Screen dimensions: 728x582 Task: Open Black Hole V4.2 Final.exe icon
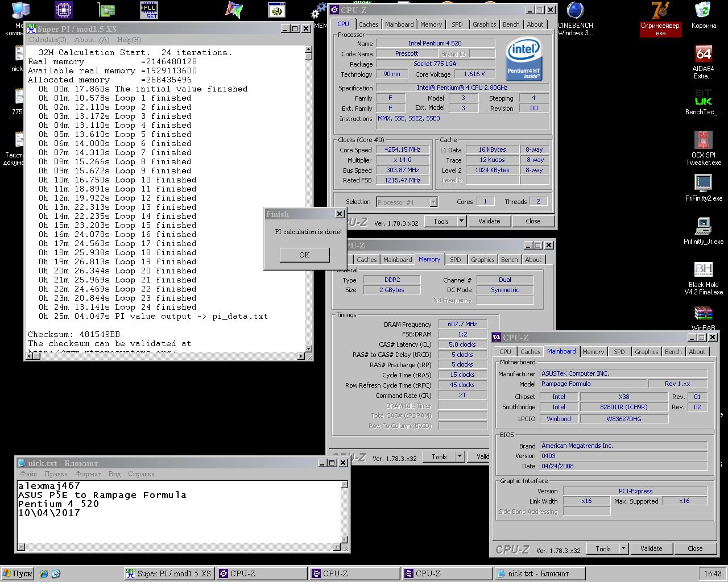[704, 278]
